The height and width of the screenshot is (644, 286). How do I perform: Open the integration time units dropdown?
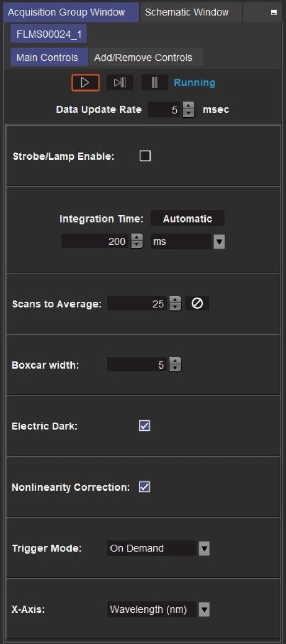219,241
